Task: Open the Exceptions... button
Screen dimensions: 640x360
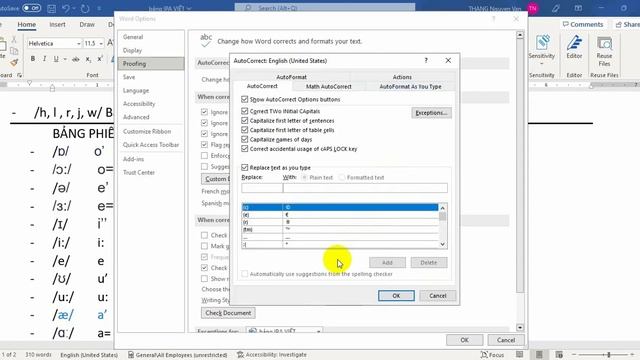Action: (431, 113)
